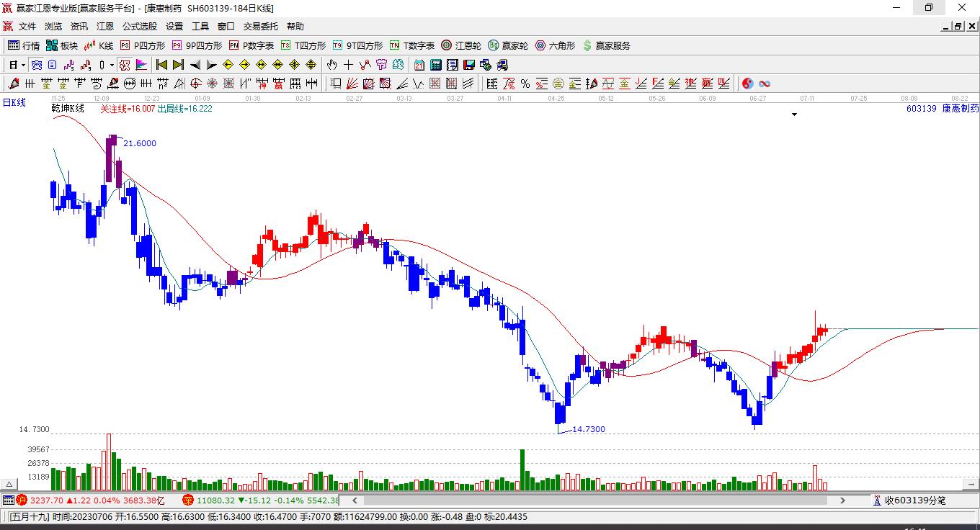980x530 pixels.
Task: Open the 交易委托 menu
Action: coord(261,27)
